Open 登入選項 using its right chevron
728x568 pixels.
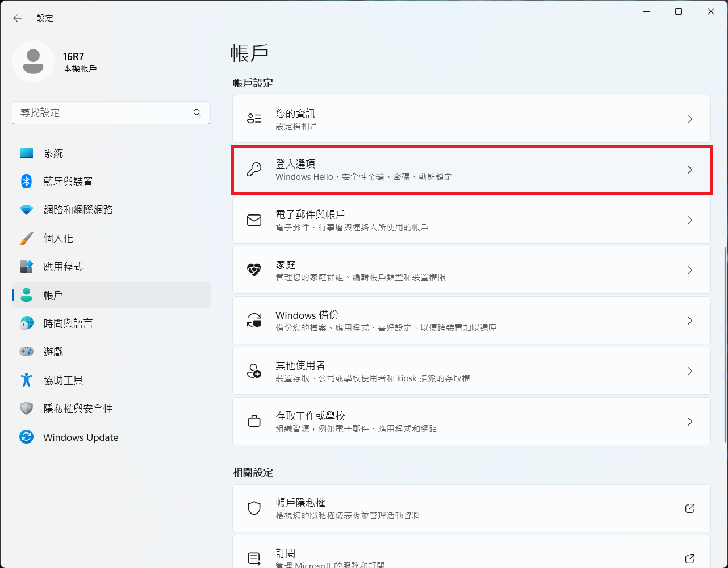690,170
